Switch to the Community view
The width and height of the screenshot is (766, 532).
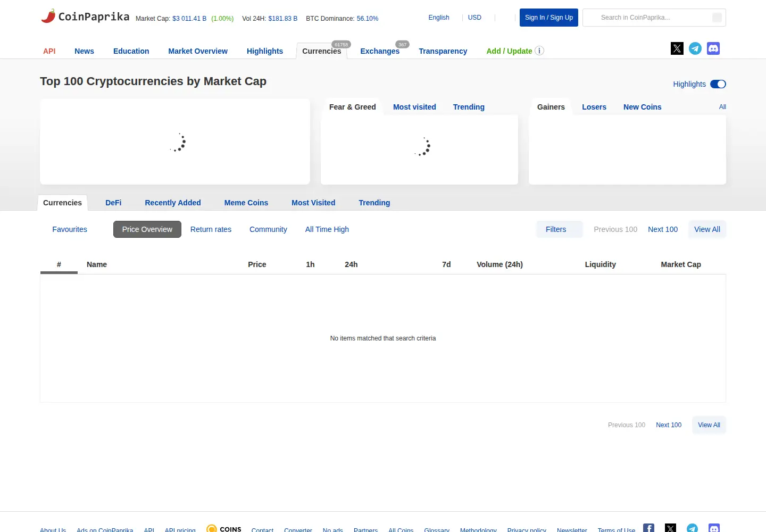[x=268, y=229]
